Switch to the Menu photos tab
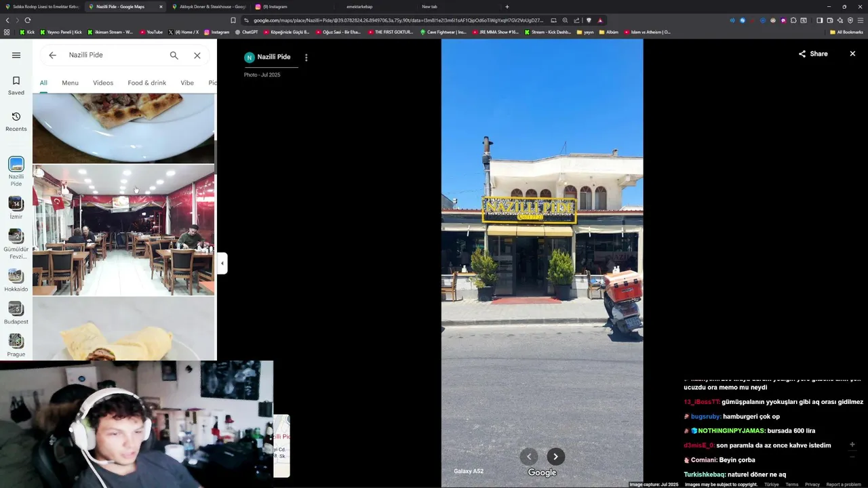The height and width of the screenshot is (488, 868). (x=70, y=83)
